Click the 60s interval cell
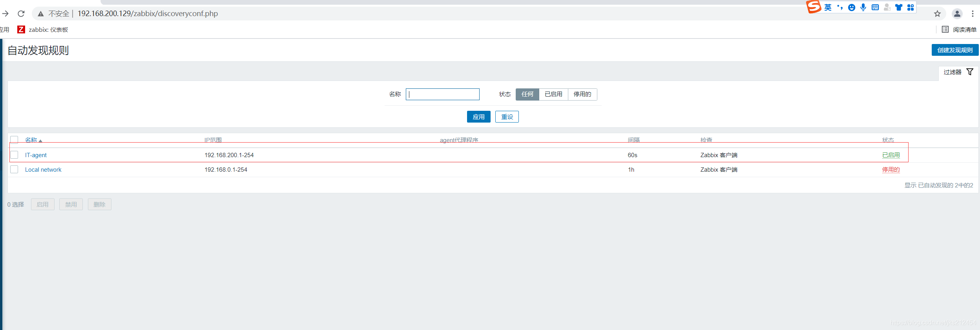 click(632, 155)
